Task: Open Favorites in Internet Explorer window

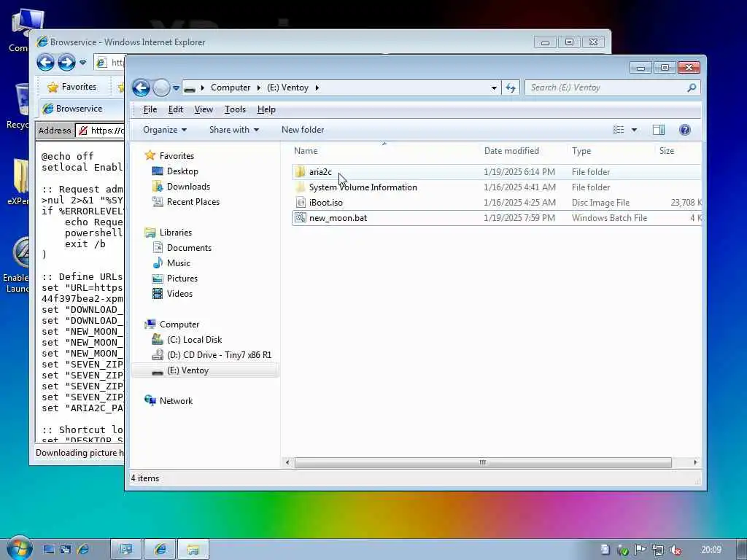Action: coord(72,87)
